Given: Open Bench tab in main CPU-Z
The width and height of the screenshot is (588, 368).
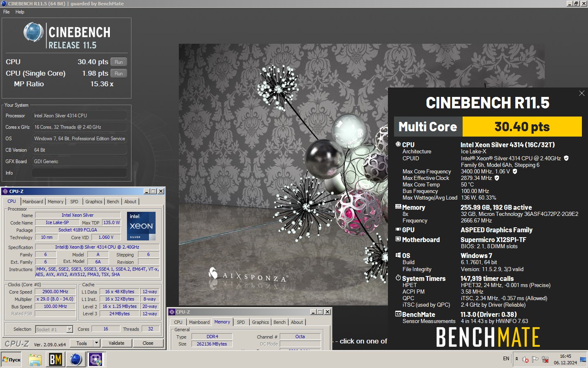Looking at the screenshot, I should (x=113, y=202).
